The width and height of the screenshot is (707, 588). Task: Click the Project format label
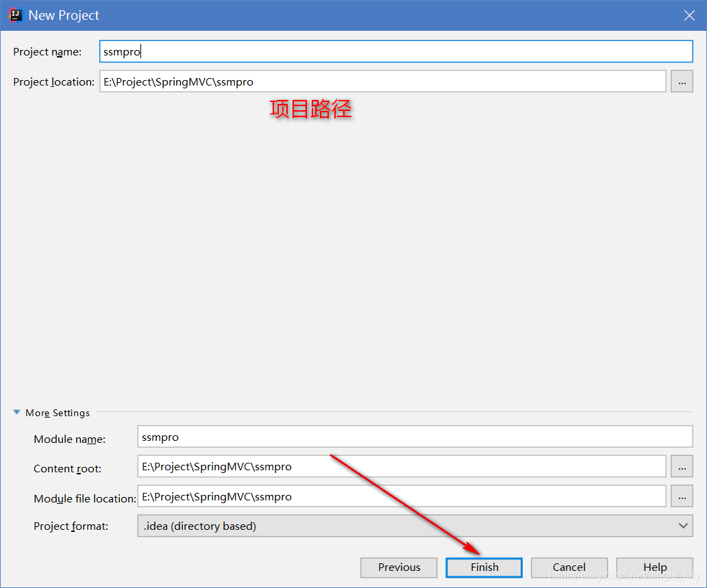tap(71, 526)
